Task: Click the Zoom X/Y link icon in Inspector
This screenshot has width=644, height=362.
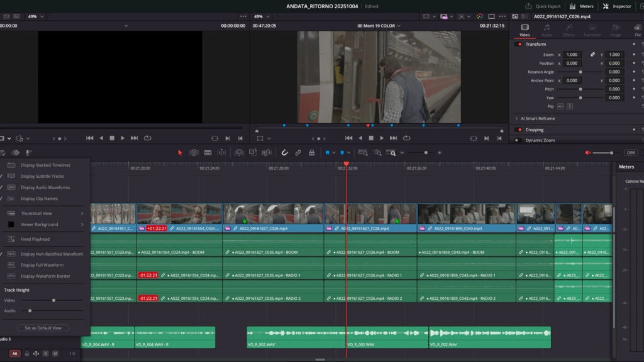Action: [x=592, y=55]
